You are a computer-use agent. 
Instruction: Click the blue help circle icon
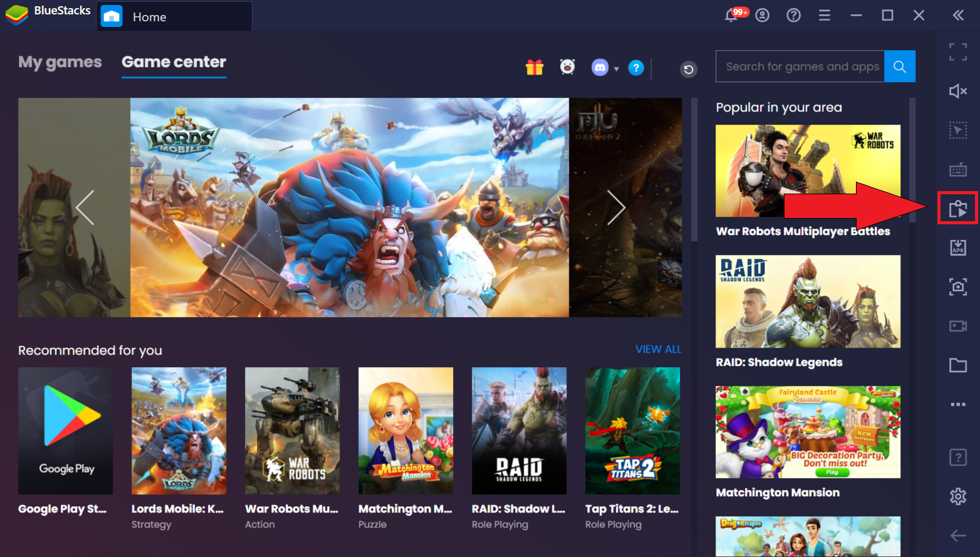[x=636, y=68]
